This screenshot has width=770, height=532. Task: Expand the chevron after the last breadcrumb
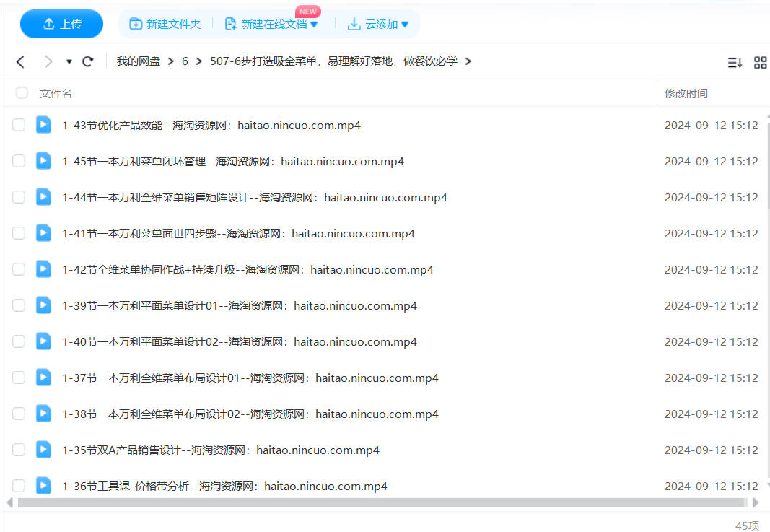pos(468,61)
